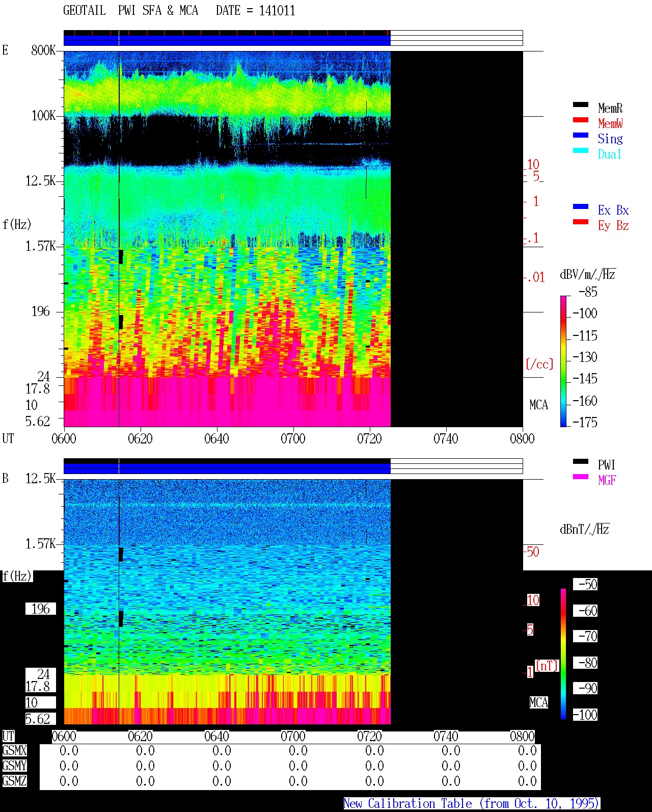Image resolution: width=652 pixels, height=812 pixels.
Task: Click the "dBnT/√Hz" unit label
Action: [x=584, y=529]
